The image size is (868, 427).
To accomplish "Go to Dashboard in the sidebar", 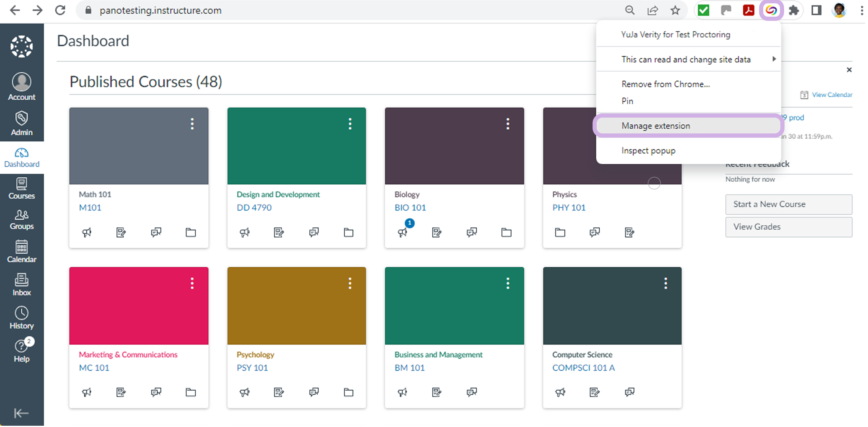I will click(x=22, y=158).
